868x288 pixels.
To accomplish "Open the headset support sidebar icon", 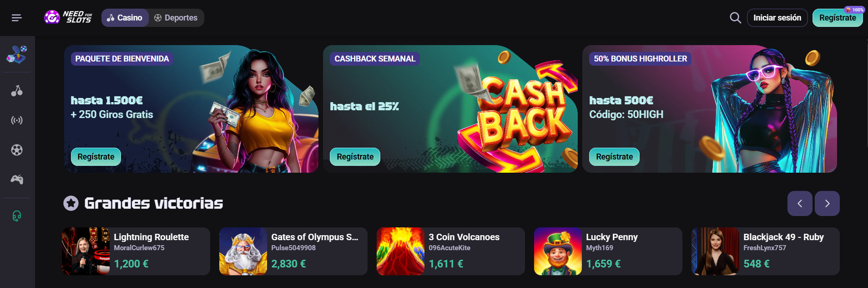I will 17,216.
